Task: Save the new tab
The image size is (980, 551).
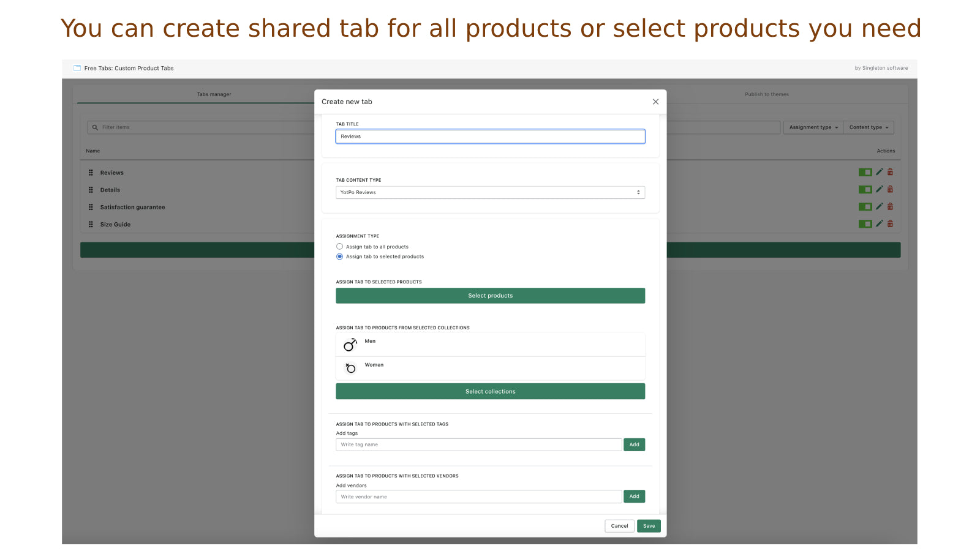Action: pyautogui.click(x=649, y=525)
